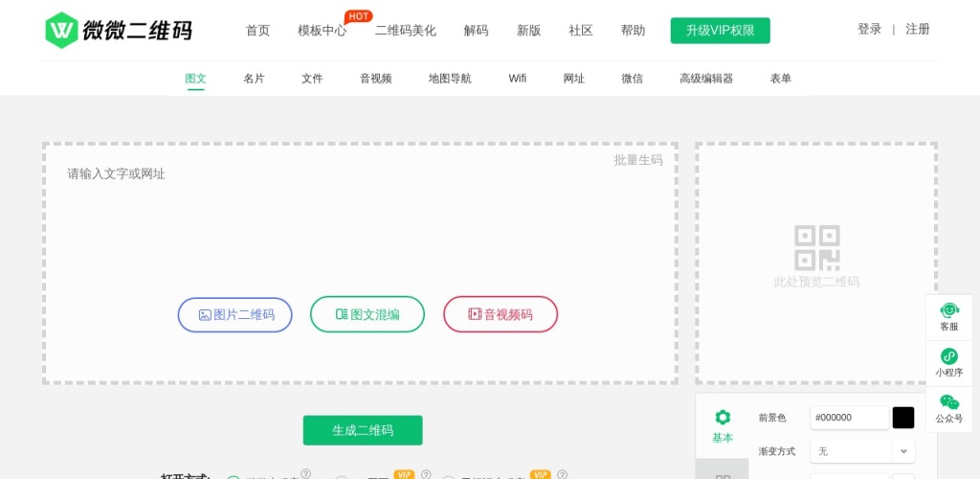Screen dimensions: 980x479
Task: Click the QR code preview placeholder
Action: [x=816, y=255]
